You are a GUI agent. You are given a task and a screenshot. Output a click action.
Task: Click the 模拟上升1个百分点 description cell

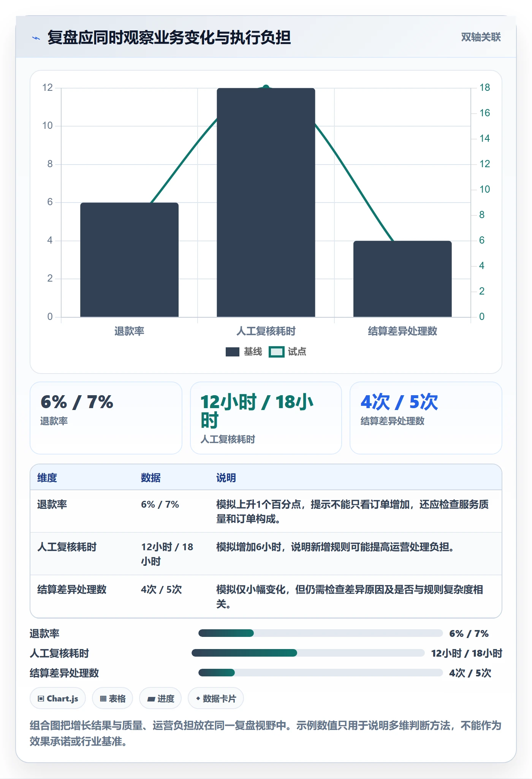[352, 511]
